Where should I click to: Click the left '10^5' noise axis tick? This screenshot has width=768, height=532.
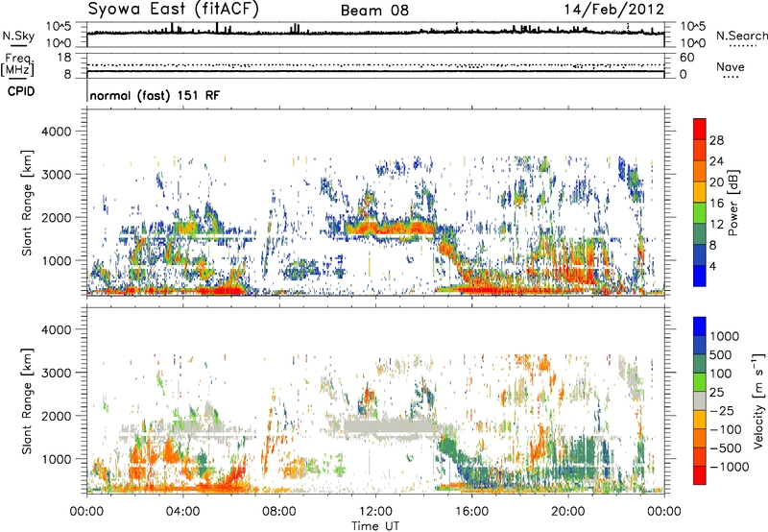[59, 26]
